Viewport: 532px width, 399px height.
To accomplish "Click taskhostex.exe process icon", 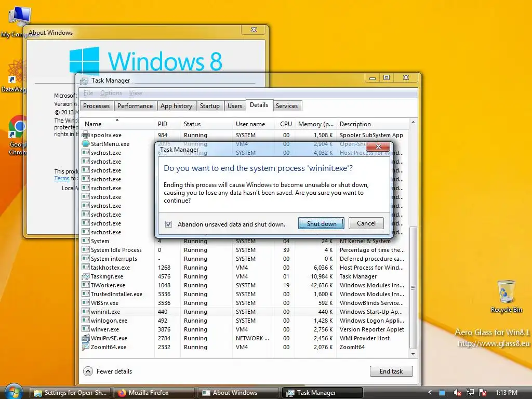I will 86,268.
